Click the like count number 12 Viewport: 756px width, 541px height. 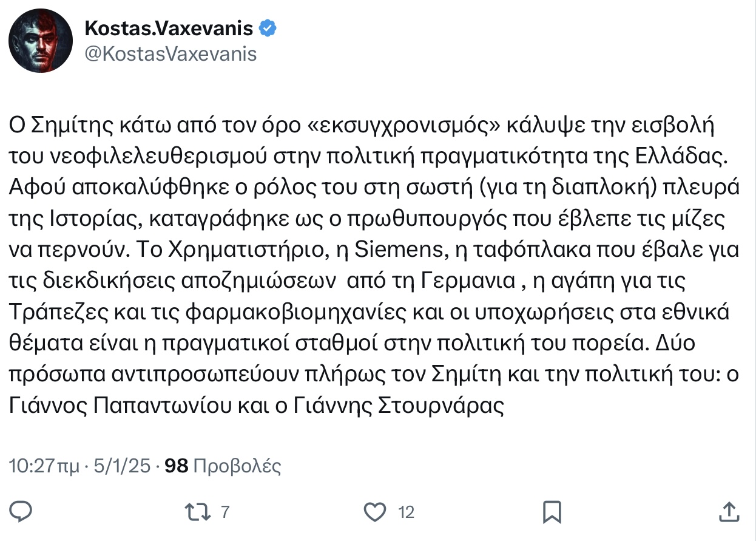coord(406,512)
